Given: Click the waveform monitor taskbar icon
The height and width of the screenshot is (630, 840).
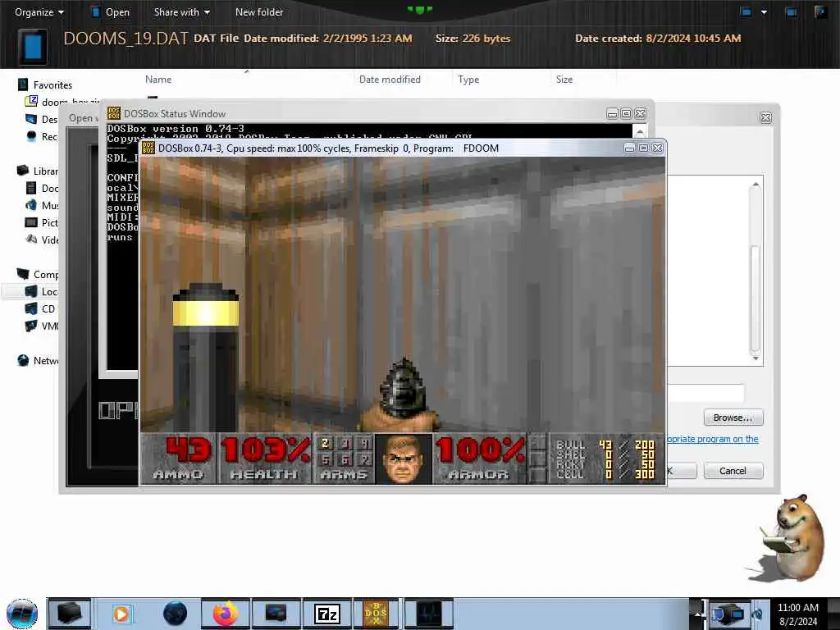Looking at the screenshot, I should (428, 614).
